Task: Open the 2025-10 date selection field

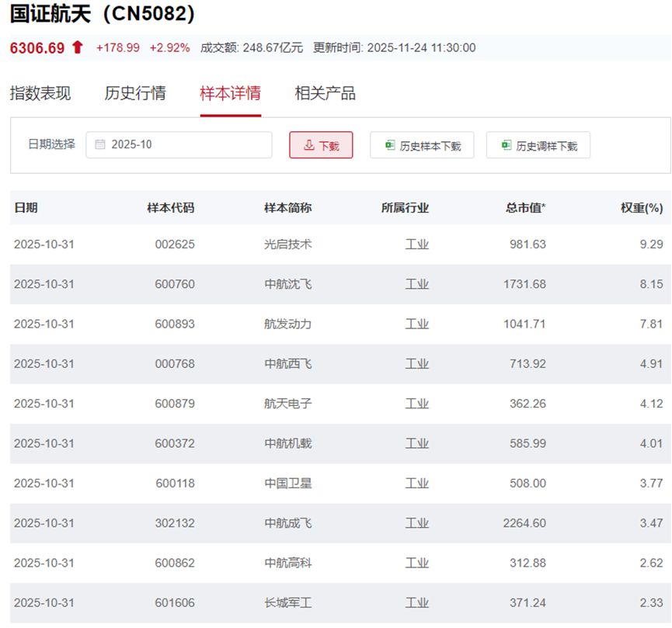Action: [x=179, y=145]
